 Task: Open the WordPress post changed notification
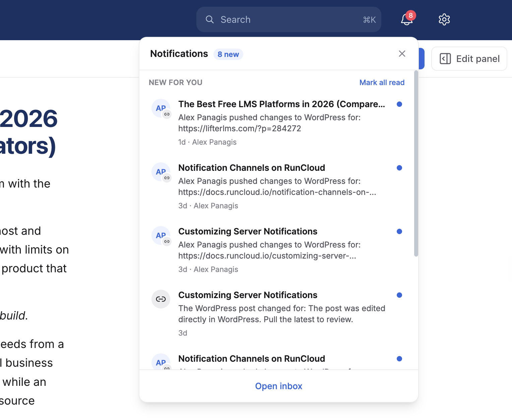click(278, 314)
